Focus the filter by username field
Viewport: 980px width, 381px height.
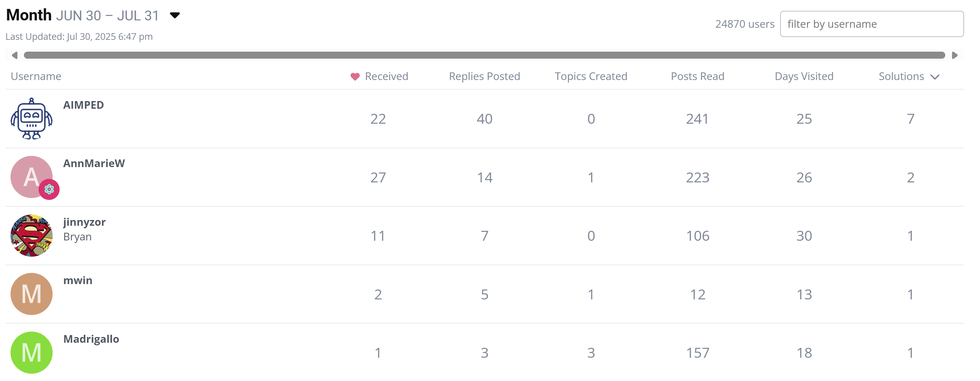(871, 24)
